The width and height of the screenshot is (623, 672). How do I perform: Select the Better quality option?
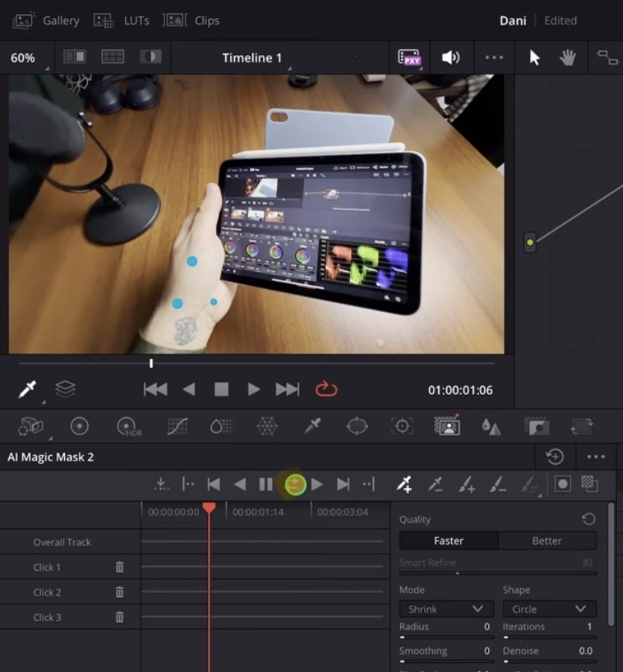click(x=547, y=540)
